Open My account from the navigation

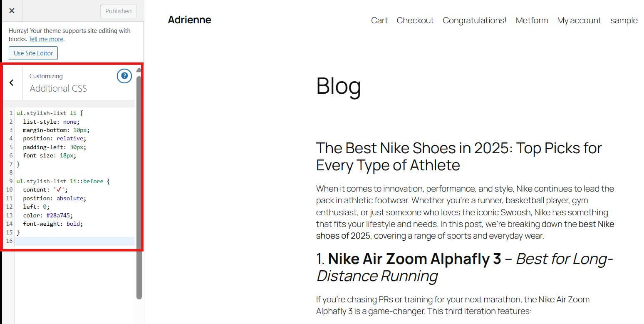pyautogui.click(x=579, y=20)
